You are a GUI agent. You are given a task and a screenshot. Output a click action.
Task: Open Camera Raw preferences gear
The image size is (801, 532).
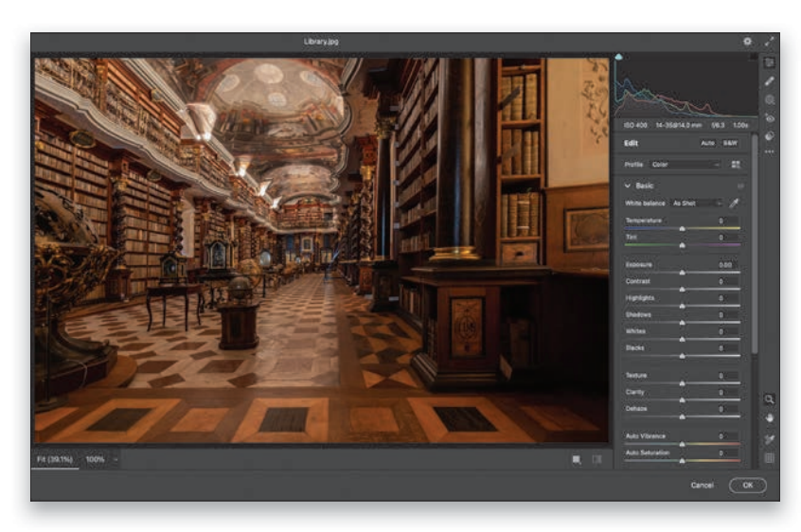click(747, 42)
